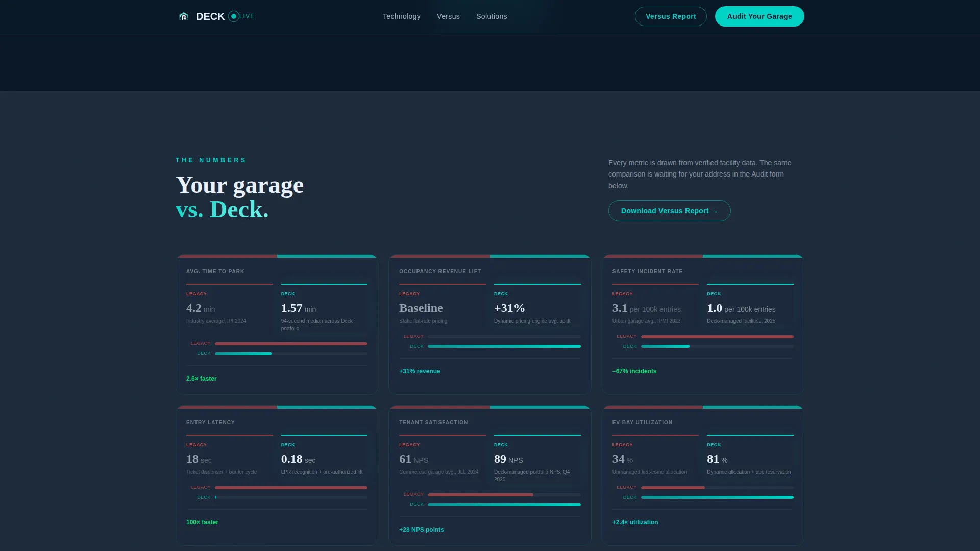This screenshot has width=980, height=551.
Task: Click 'Static flat-rate pricing' note
Action: tap(423, 321)
